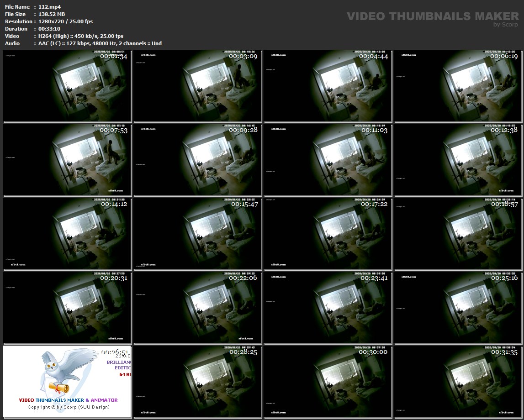Open the thumbnail at 00:20:31
524x420 pixels.
coord(67,308)
